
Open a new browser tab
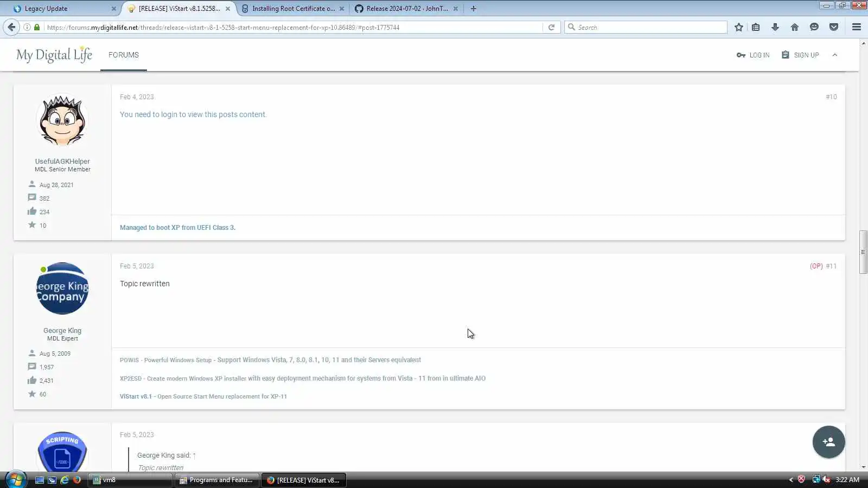tap(473, 9)
